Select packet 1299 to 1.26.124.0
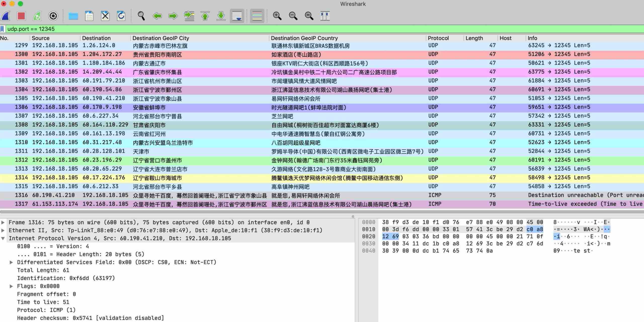This screenshot has width=644, height=322. tap(322, 46)
